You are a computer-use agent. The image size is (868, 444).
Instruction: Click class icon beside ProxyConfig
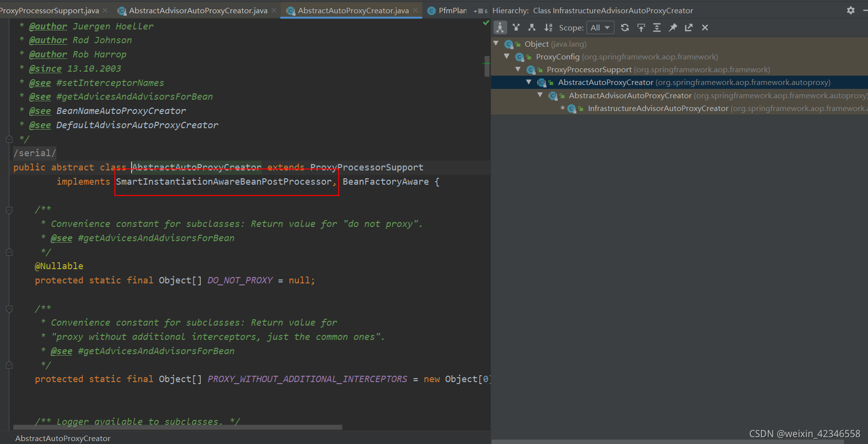(x=519, y=57)
